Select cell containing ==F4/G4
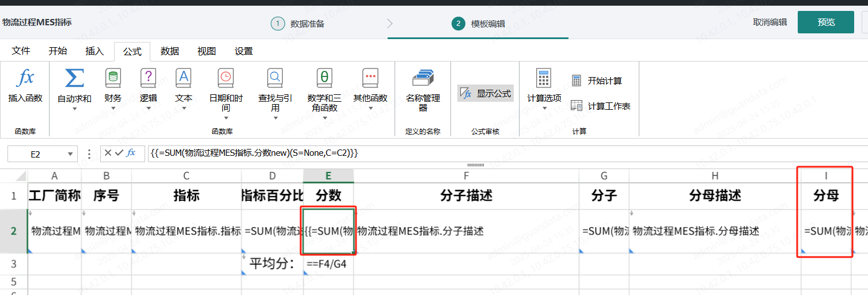 tap(328, 265)
